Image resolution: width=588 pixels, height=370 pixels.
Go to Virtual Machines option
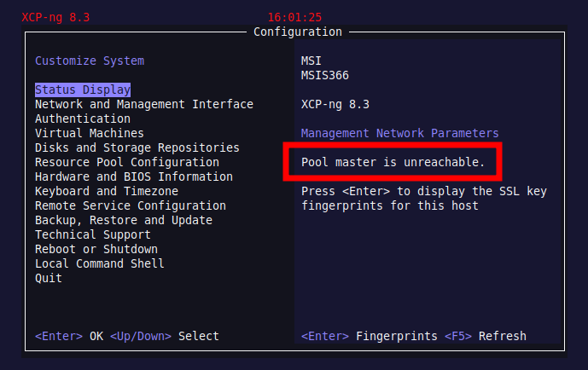(x=90, y=133)
